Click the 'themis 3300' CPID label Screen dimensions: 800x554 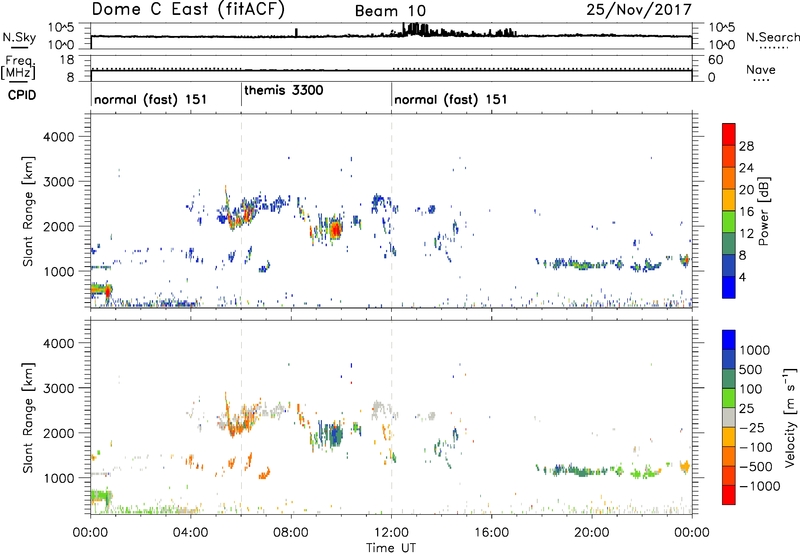pyautogui.click(x=284, y=90)
